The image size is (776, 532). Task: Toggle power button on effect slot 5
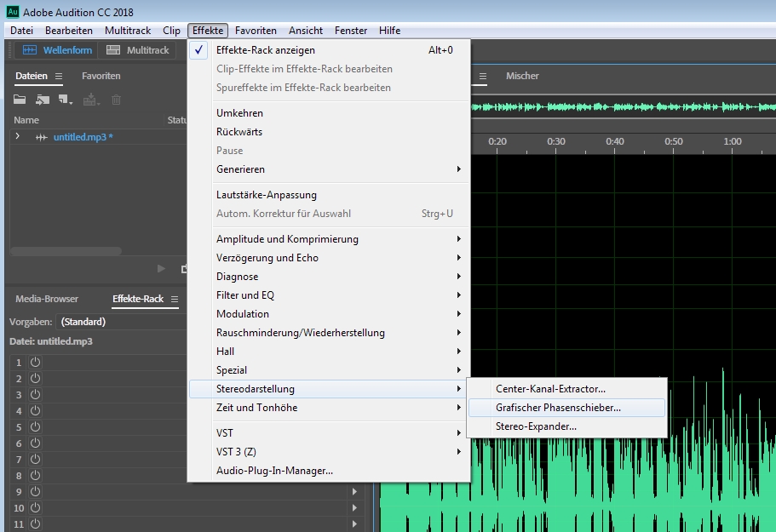[x=36, y=427]
